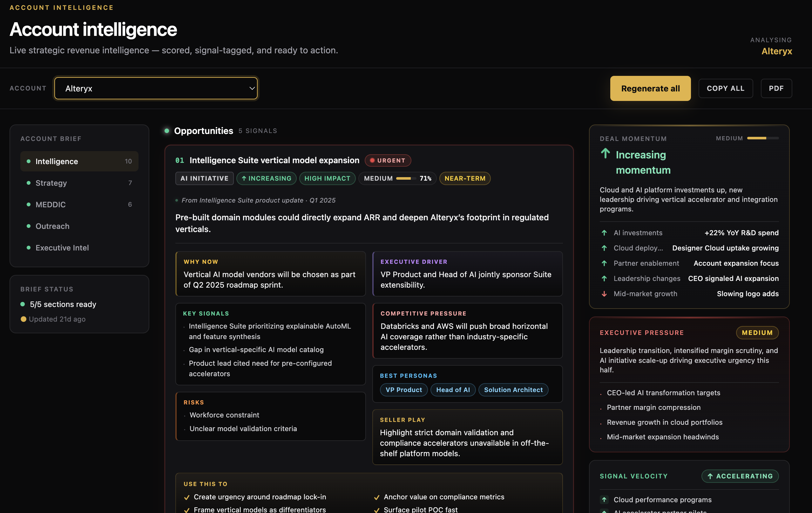Click the From Intelligence Suite product update source line
This screenshot has width=812, height=513.
tap(258, 200)
